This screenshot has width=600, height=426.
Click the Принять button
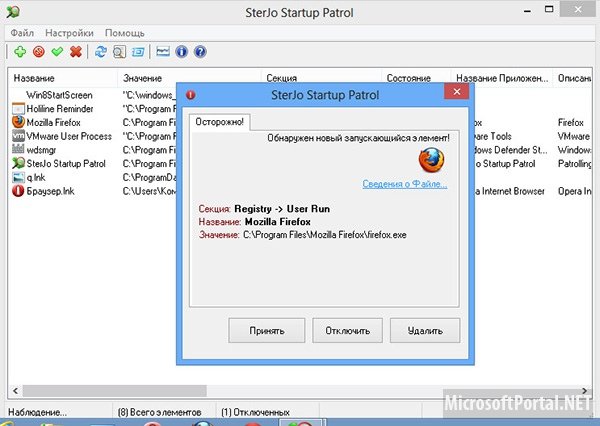[267, 330]
